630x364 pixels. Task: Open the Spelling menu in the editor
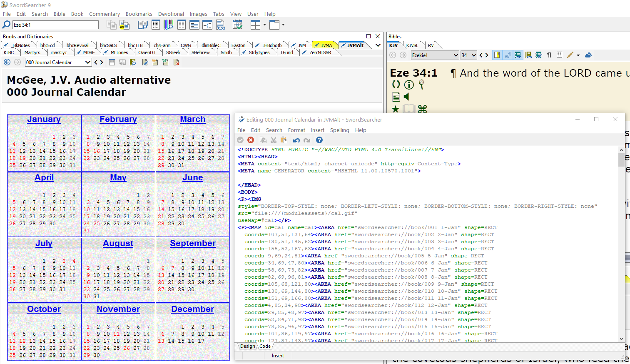(340, 130)
